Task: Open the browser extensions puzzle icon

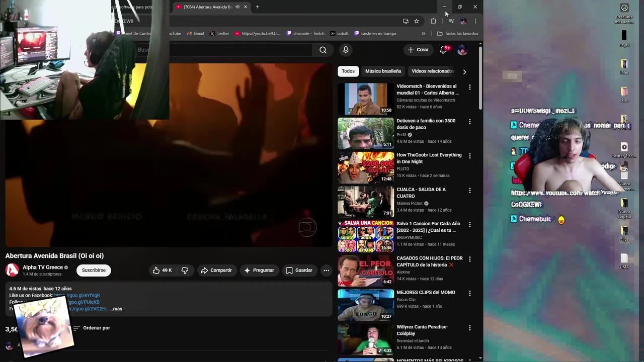Action: pyautogui.click(x=434, y=21)
